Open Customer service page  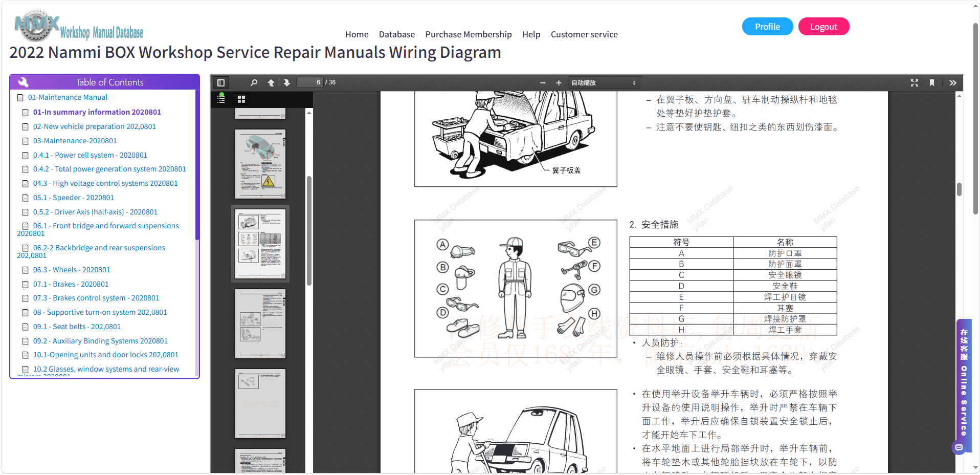click(584, 34)
